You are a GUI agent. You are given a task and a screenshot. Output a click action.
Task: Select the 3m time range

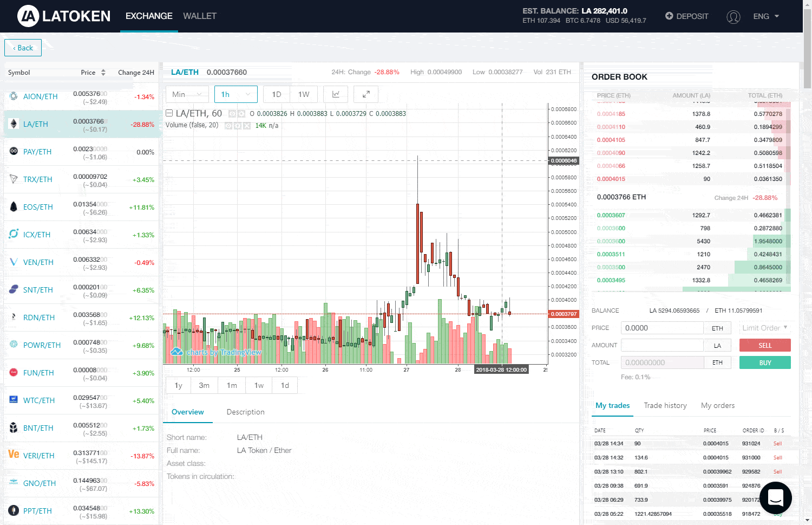coord(204,386)
